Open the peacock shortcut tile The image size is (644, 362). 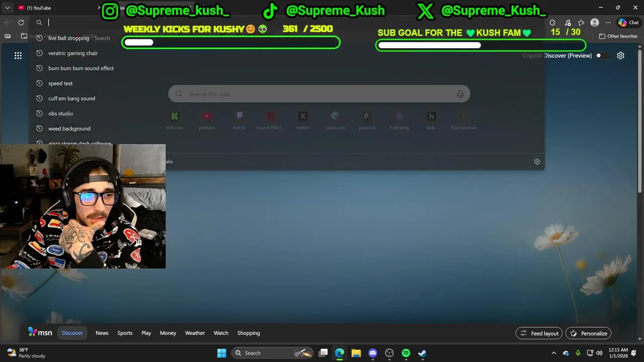coord(367,120)
